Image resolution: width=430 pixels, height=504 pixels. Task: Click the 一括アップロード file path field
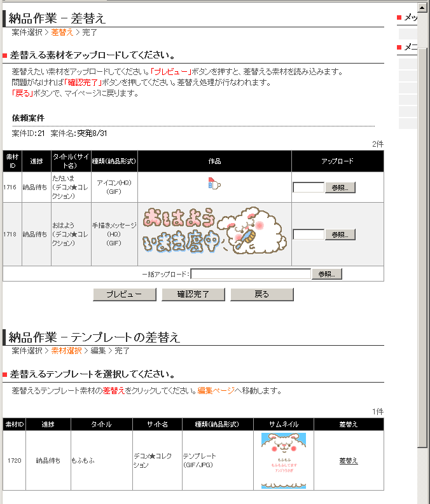pos(251,274)
